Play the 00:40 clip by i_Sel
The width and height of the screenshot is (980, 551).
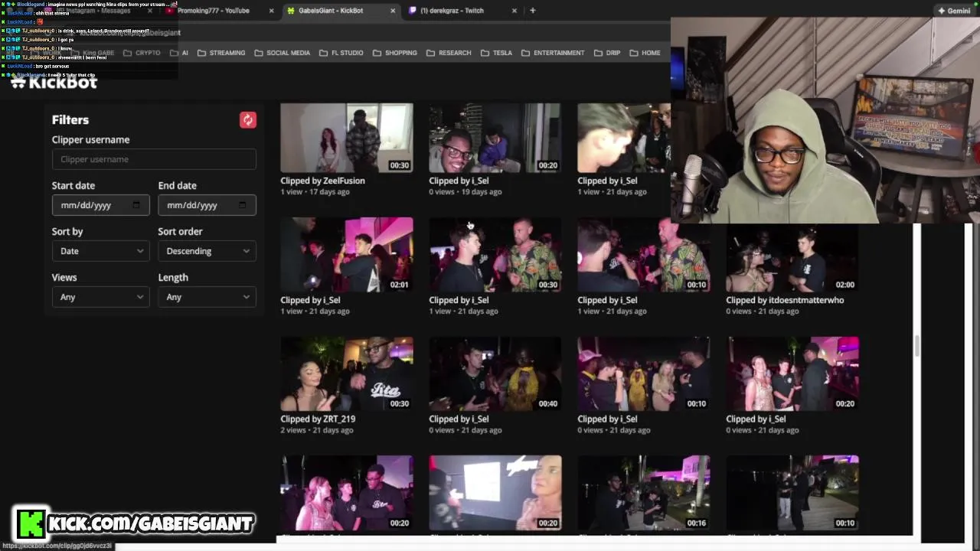495,374
